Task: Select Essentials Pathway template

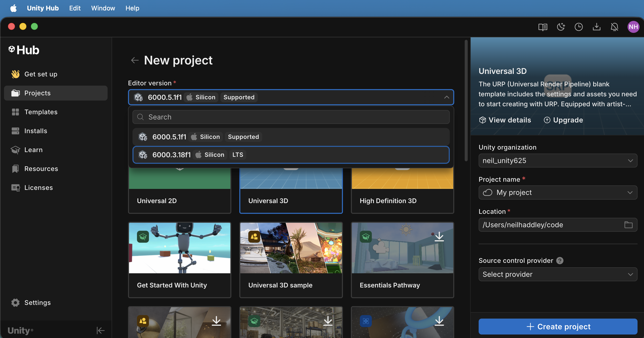Action: [x=402, y=260]
